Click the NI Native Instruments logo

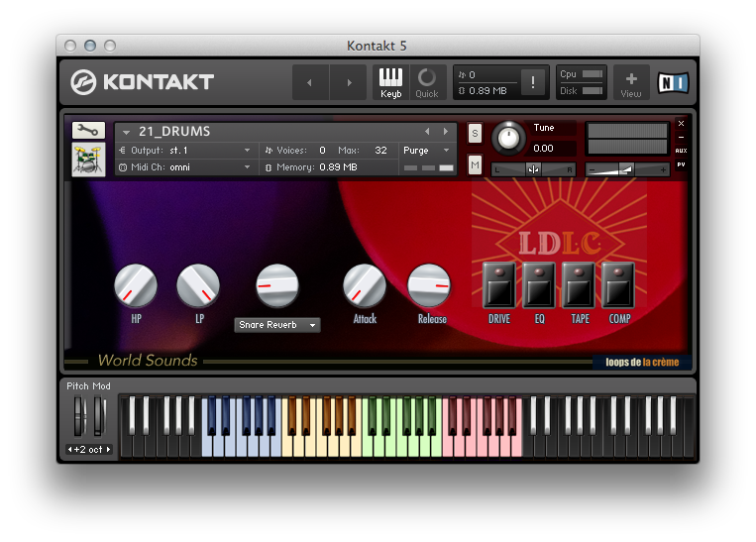[673, 83]
